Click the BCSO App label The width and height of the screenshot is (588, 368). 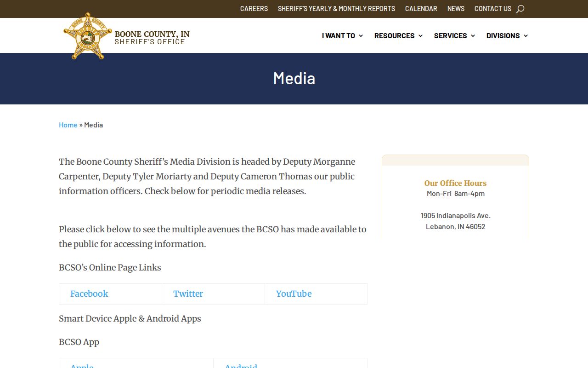[79, 342]
